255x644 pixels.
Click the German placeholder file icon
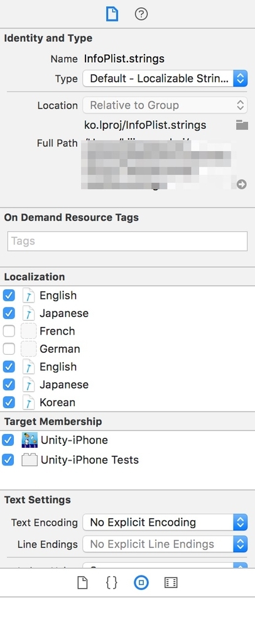point(28,349)
